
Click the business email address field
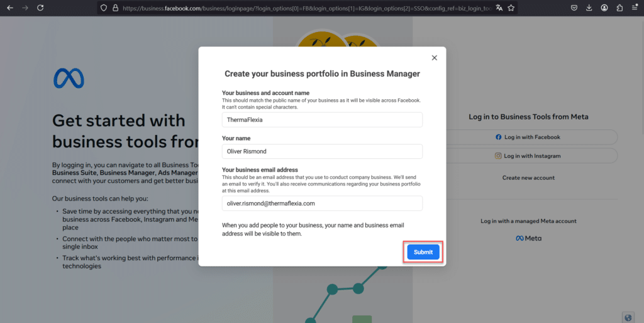pyautogui.click(x=322, y=203)
